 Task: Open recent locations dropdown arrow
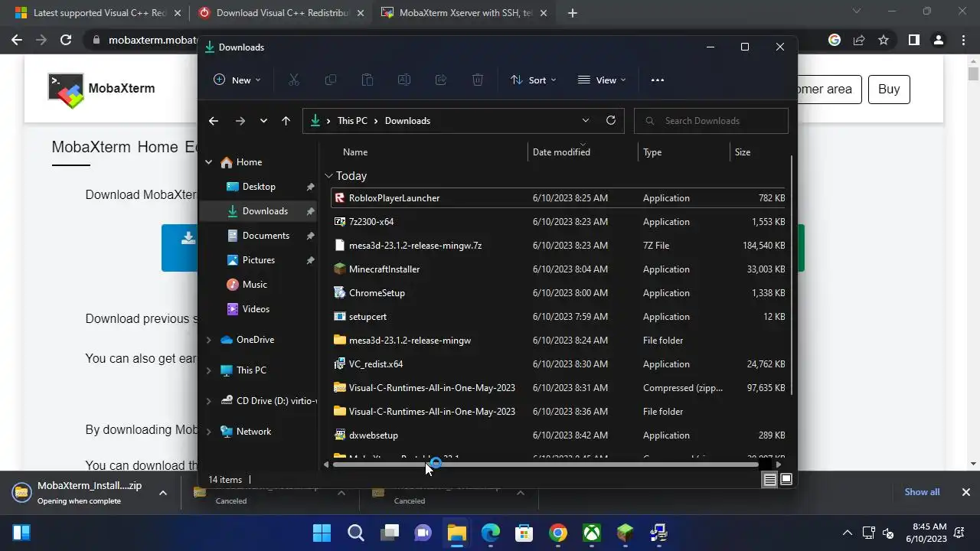coord(263,121)
